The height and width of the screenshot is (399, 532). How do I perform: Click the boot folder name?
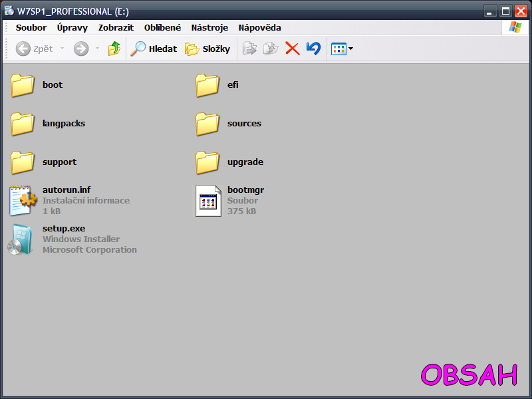(53, 84)
